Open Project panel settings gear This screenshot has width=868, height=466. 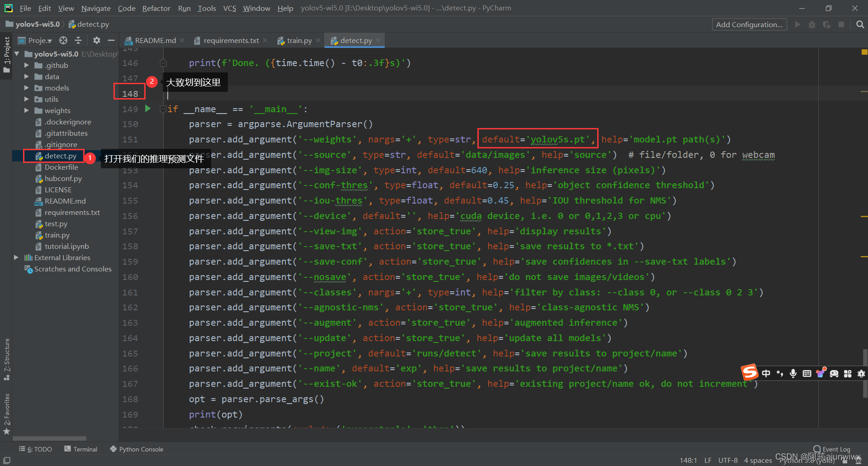[96, 40]
